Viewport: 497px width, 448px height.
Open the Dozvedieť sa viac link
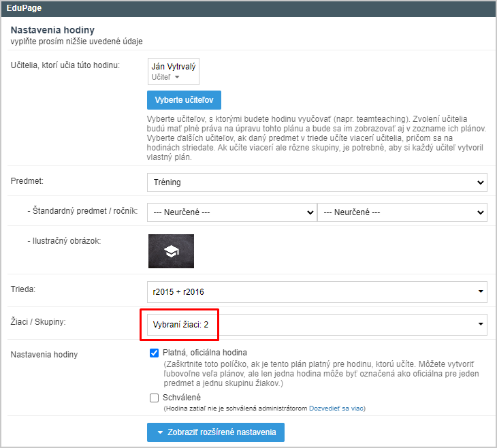pos(336,409)
